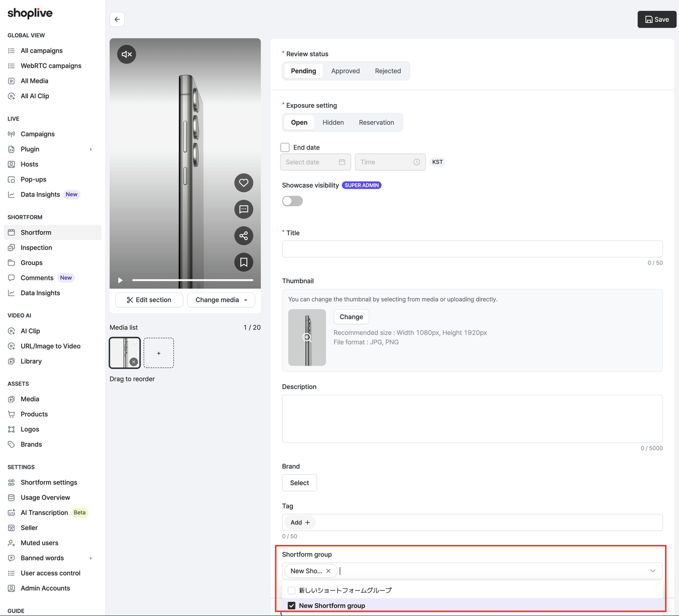Click the video progress bar
Viewport: 679px width, 616px height.
click(x=193, y=280)
